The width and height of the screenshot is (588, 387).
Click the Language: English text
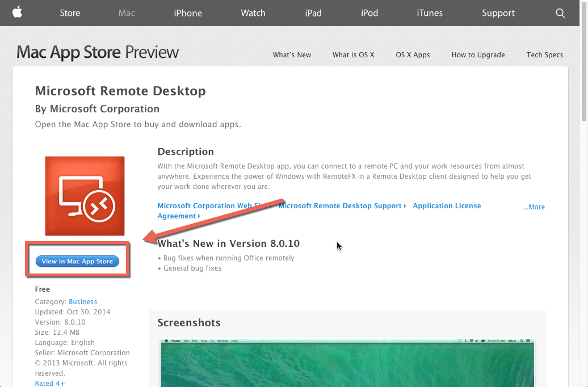coord(65,342)
